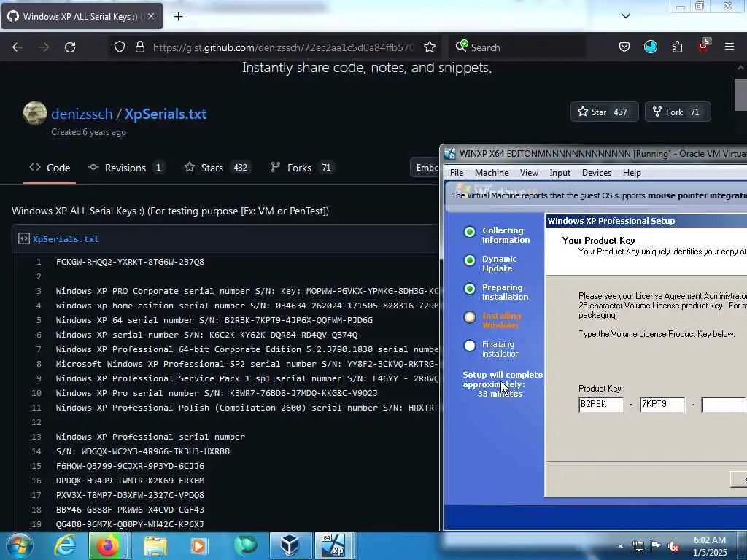This screenshot has width=747, height=560.
Task: Click the XpSerials.txt file header link
Action: 65,239
